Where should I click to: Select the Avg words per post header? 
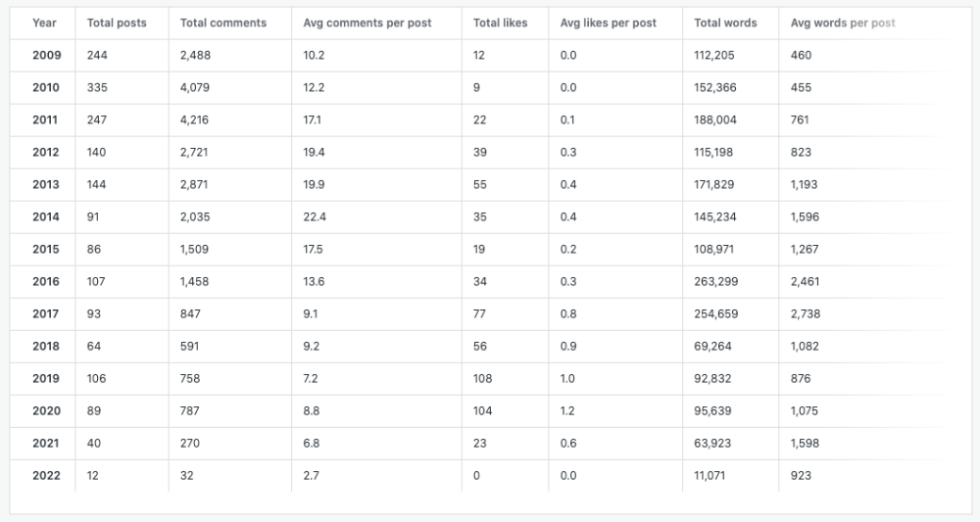pos(843,23)
